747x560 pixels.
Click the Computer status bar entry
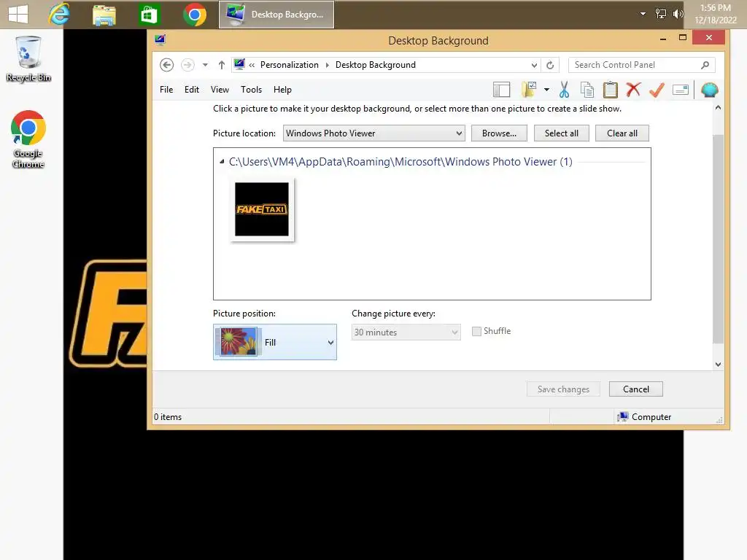644,416
